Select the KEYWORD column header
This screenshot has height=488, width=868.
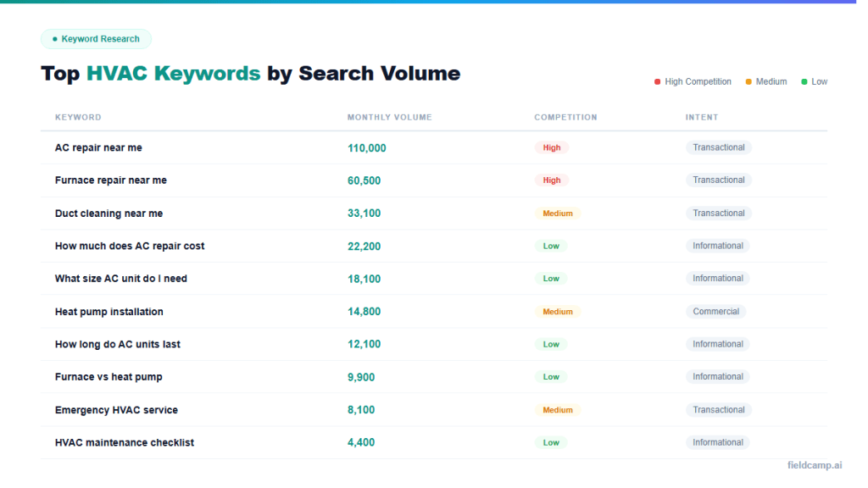tap(78, 117)
